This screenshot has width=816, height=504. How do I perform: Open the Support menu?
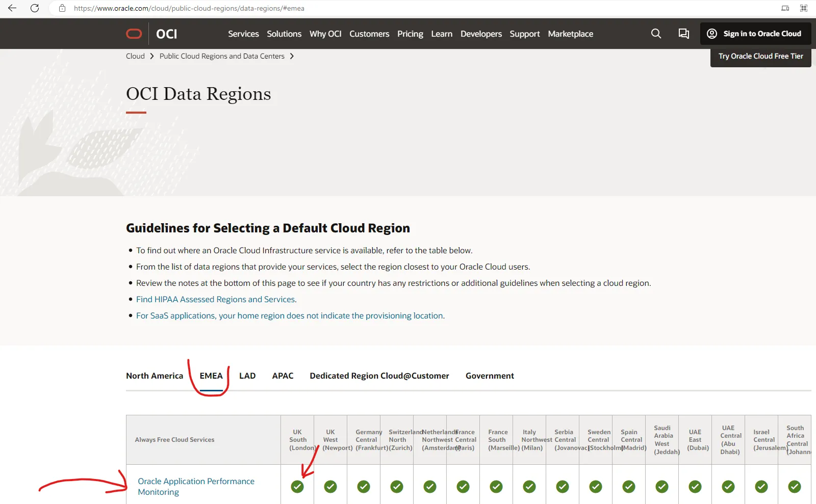pyautogui.click(x=525, y=34)
